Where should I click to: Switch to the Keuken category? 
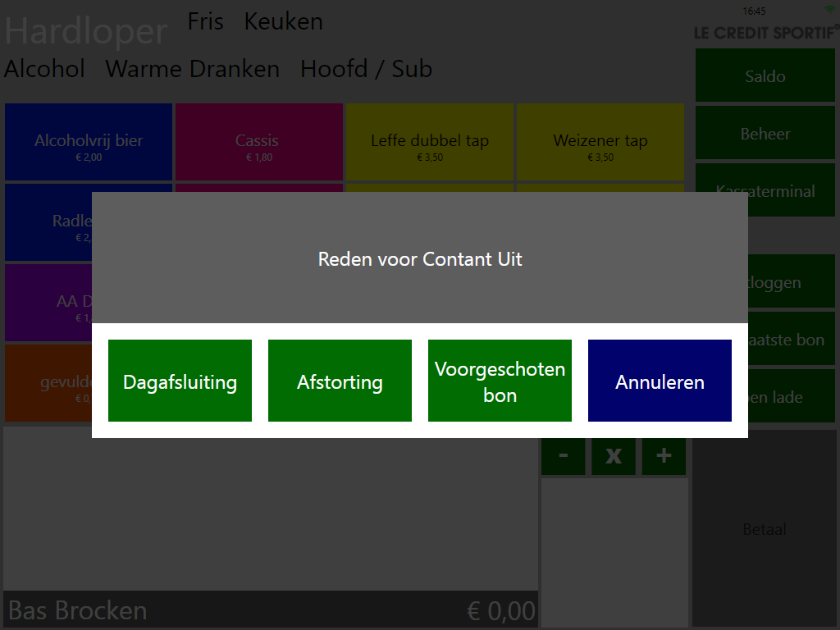[x=283, y=22]
